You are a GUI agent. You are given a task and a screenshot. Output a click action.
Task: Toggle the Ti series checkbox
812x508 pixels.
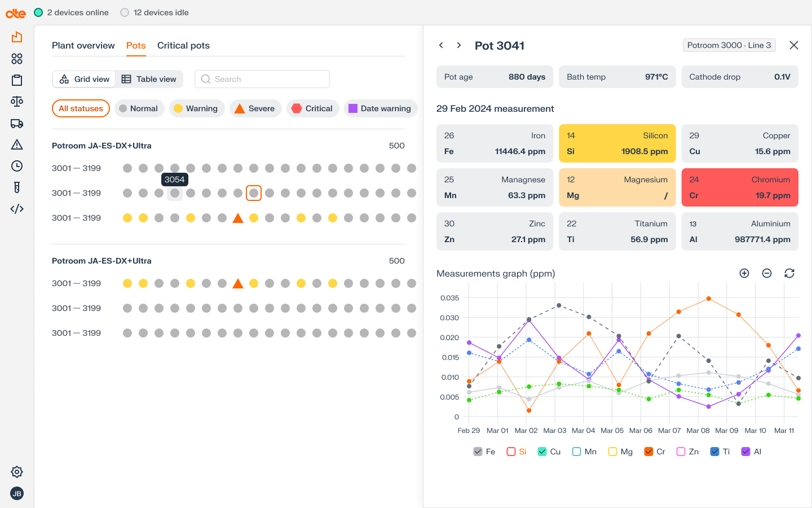(714, 452)
